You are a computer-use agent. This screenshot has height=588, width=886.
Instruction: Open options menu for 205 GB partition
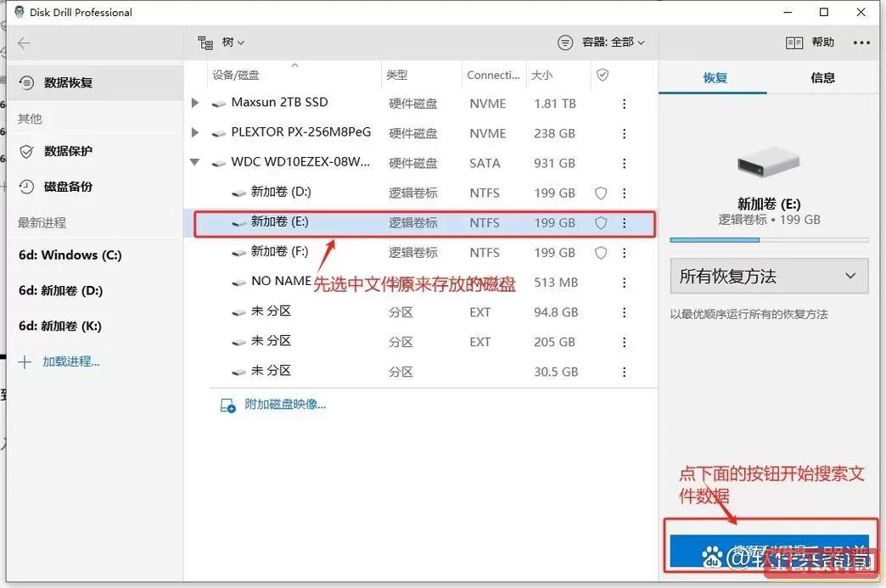624,342
